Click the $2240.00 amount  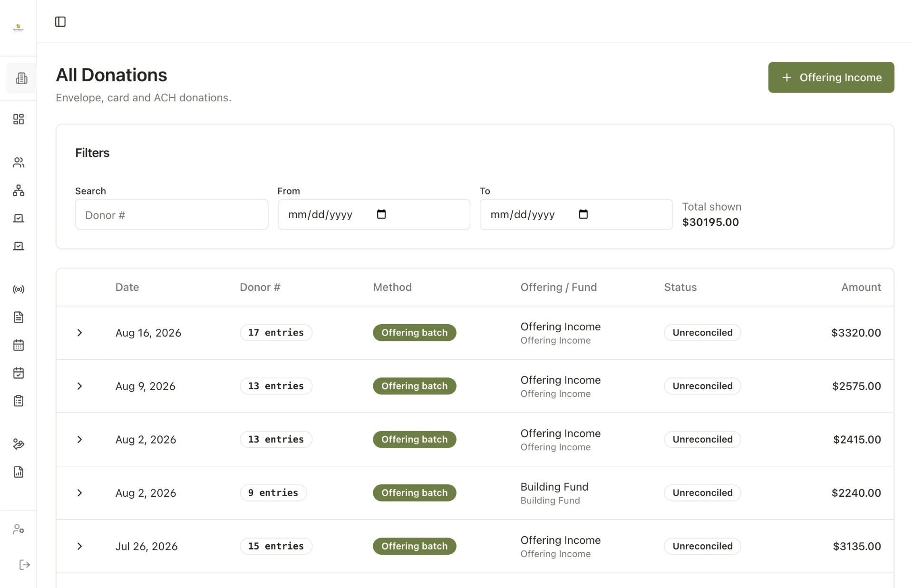pyautogui.click(x=856, y=493)
